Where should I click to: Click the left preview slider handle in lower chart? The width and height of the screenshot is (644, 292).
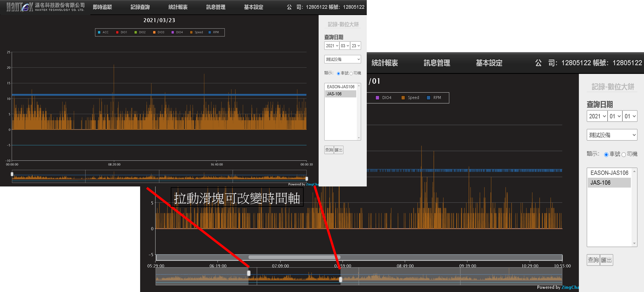249,273
